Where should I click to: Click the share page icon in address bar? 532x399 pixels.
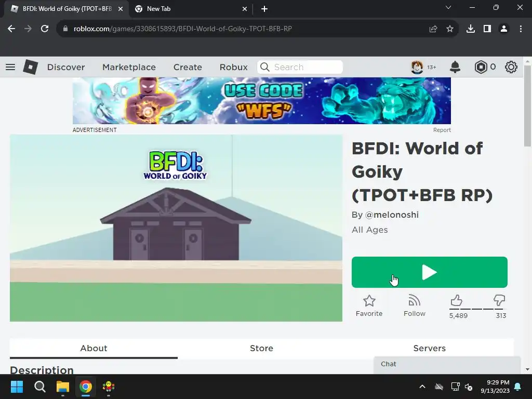[x=433, y=29]
